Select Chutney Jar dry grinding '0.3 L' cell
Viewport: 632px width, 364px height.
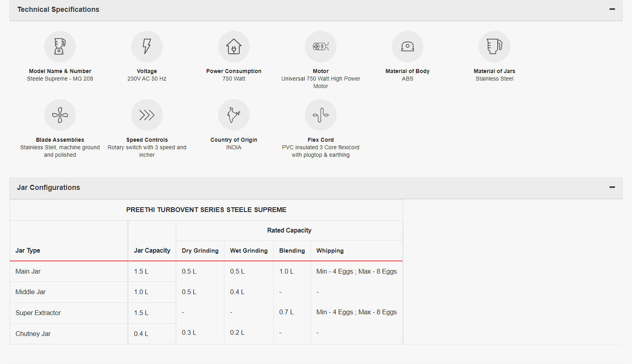[189, 332]
